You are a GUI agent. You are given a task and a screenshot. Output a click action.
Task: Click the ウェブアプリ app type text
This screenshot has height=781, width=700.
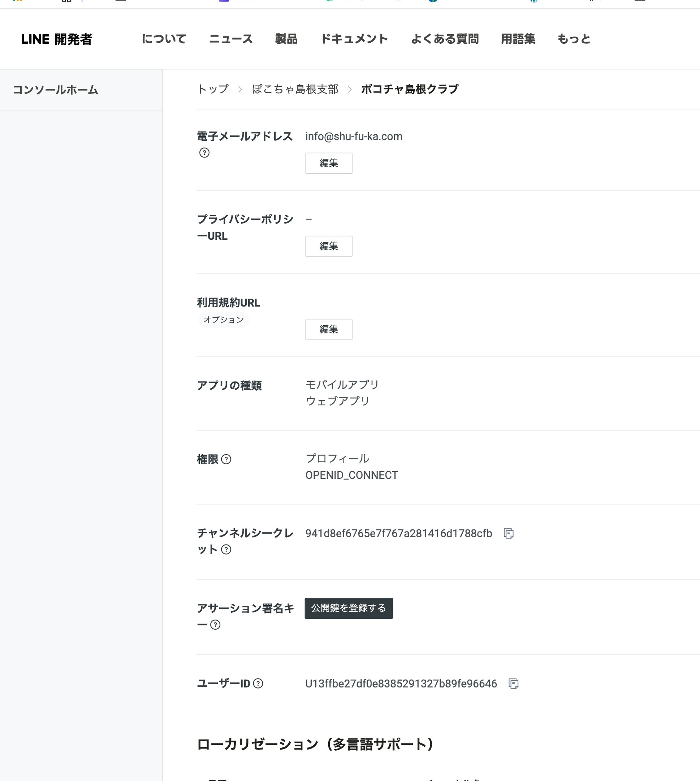coord(337,401)
